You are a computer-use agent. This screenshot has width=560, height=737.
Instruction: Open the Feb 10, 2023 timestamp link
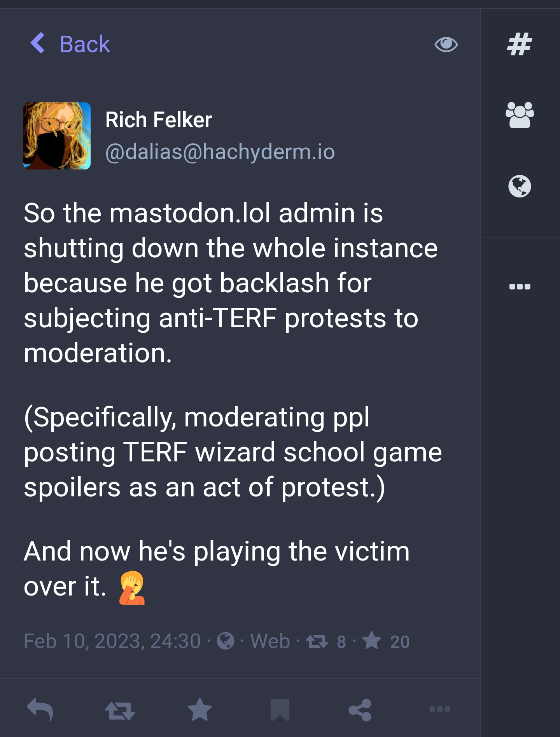coord(112,641)
